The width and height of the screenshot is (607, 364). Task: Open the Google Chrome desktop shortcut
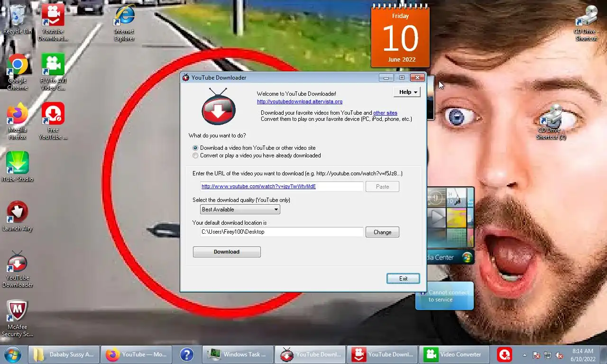18,72
